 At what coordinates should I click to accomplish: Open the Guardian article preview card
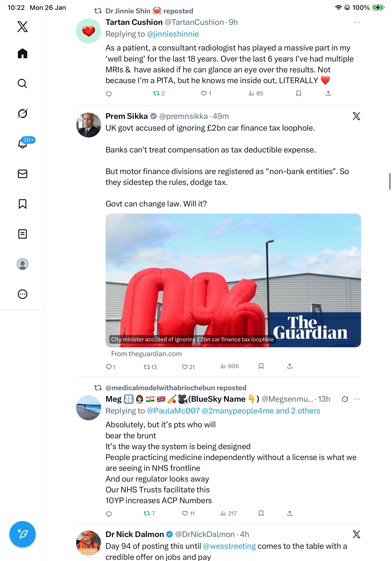(233, 280)
